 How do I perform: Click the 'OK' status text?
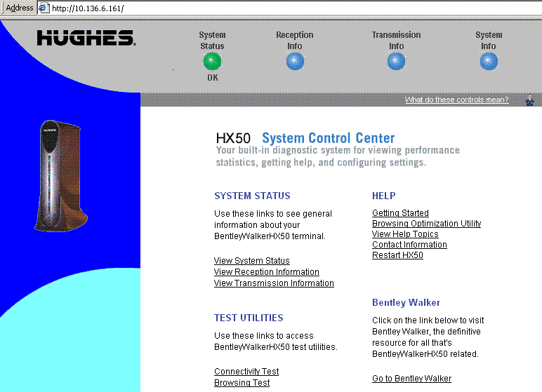[213, 78]
